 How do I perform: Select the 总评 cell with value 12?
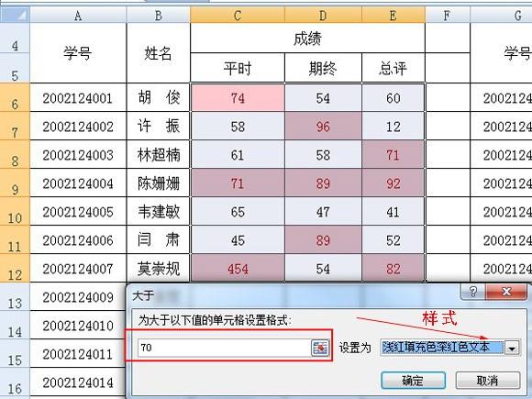[393, 127]
